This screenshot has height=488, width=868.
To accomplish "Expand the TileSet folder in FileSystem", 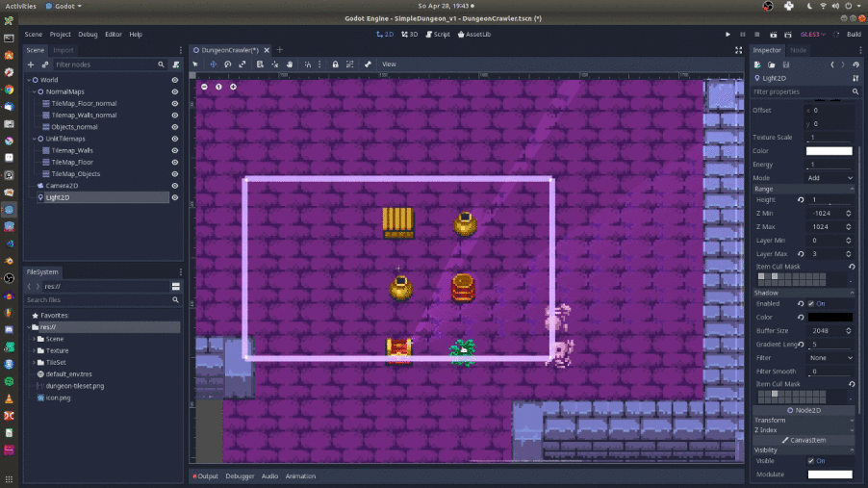I will 34,362.
